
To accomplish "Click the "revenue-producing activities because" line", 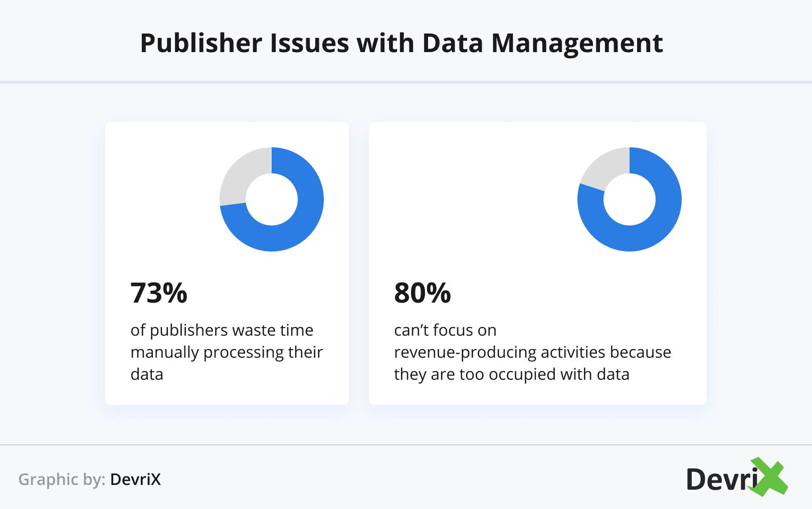I will [532, 352].
